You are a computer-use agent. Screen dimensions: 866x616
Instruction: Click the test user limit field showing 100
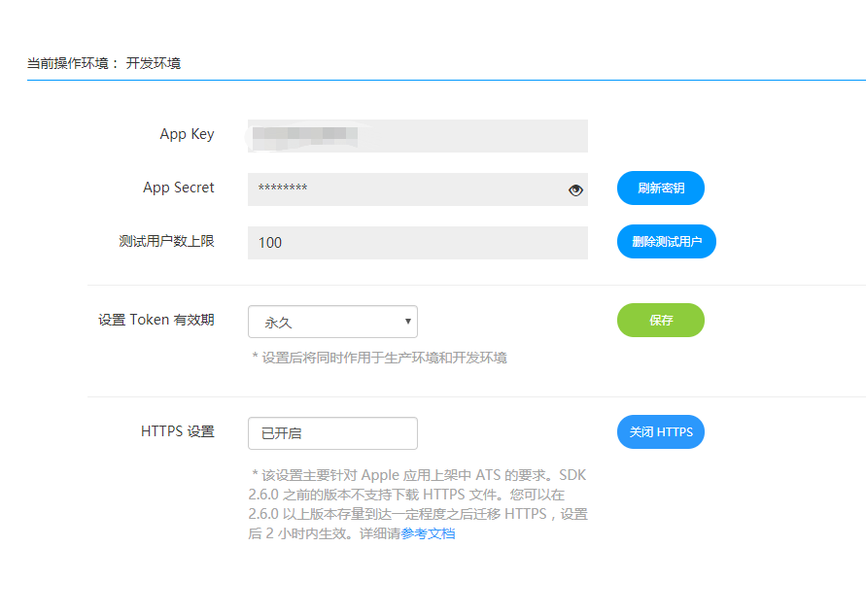[x=417, y=242]
